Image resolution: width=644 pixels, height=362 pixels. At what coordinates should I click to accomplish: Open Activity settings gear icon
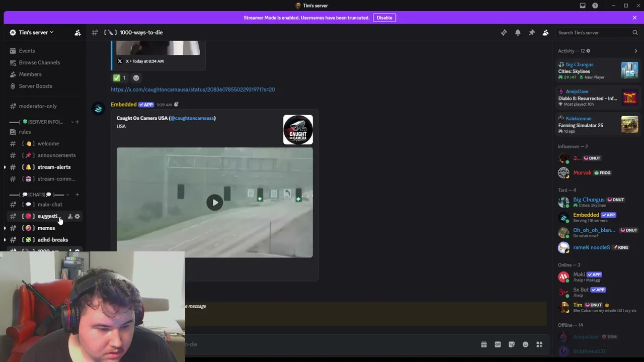coord(588,51)
